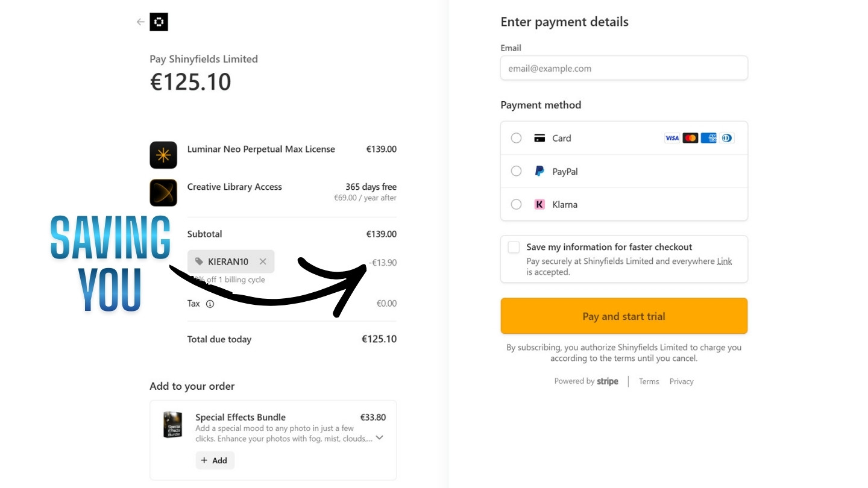Open the Terms link

[x=649, y=381]
